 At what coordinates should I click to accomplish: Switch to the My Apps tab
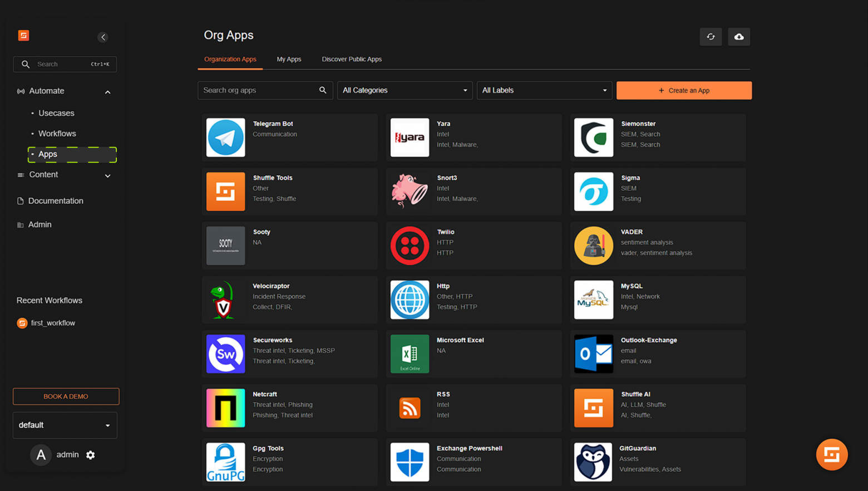click(x=289, y=59)
